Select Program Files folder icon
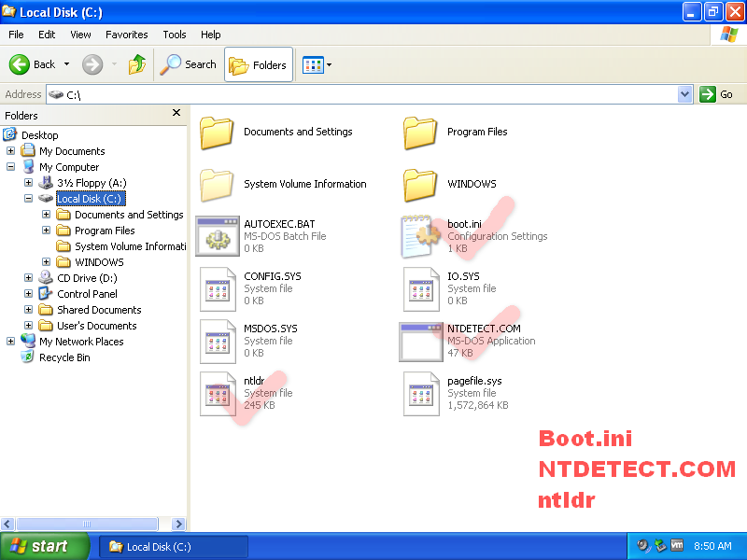 coord(419,133)
